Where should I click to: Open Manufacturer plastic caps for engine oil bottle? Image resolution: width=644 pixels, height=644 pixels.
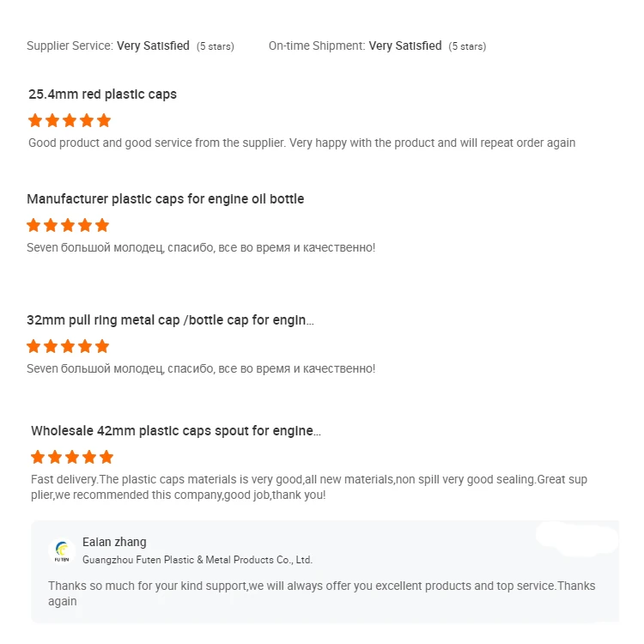click(x=165, y=199)
